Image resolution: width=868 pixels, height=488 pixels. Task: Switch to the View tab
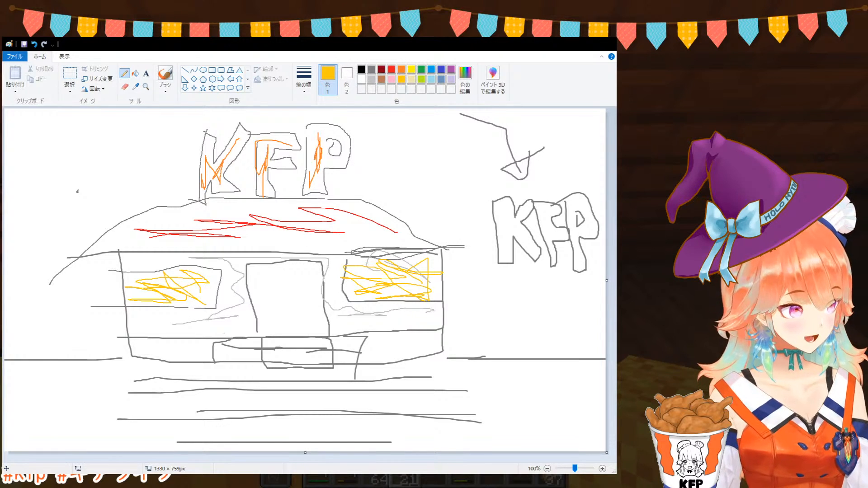[x=64, y=56]
